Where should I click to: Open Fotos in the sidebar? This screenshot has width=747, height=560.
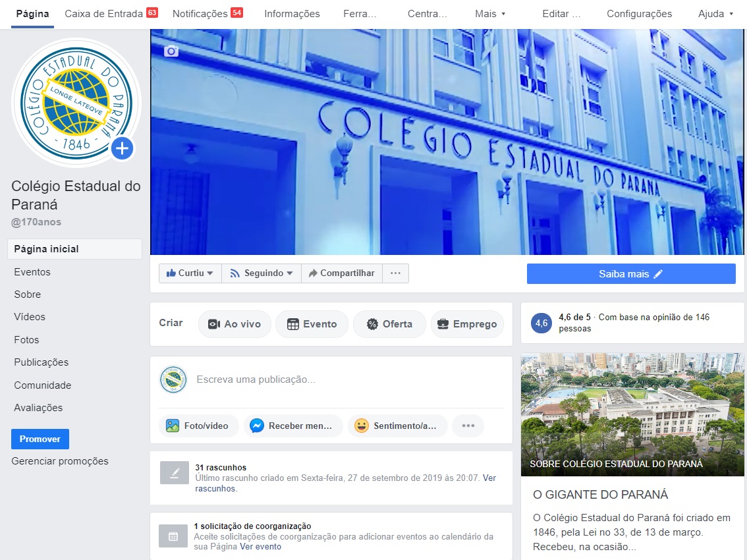tap(26, 339)
